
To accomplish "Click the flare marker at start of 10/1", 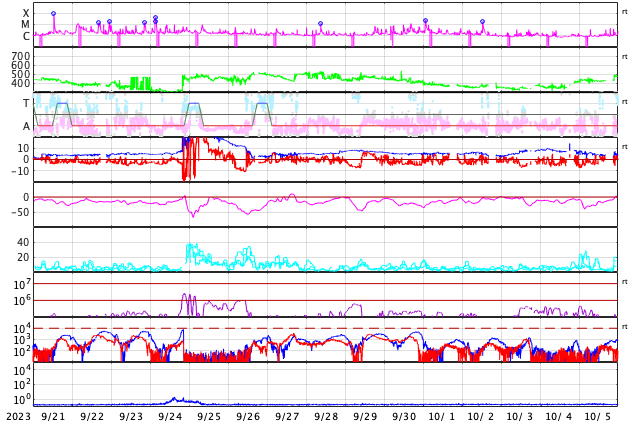I will pyautogui.click(x=425, y=20).
